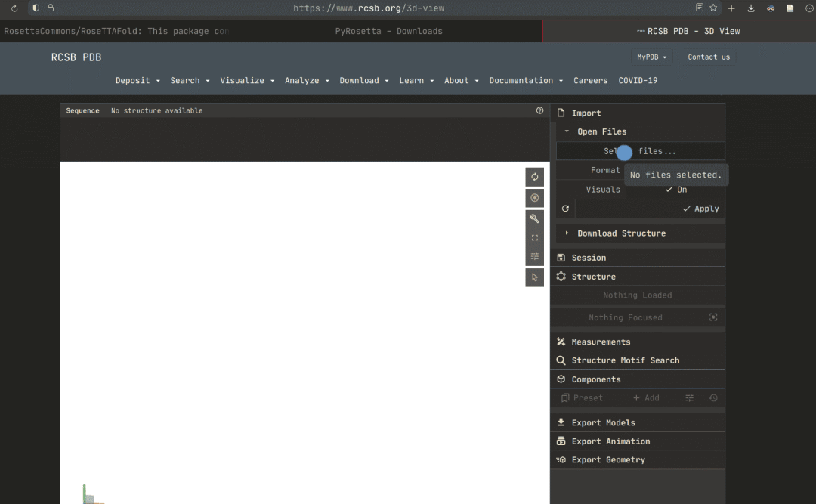Click the Format field row

640,170
